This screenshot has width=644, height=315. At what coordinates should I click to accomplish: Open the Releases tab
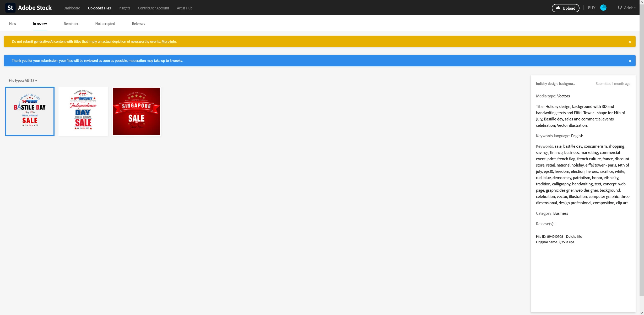click(138, 24)
